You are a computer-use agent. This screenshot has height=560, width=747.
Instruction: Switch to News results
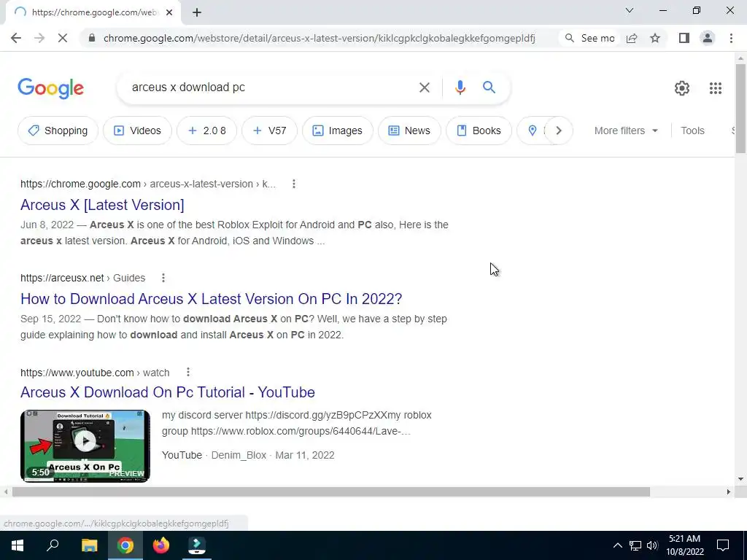pyautogui.click(x=409, y=131)
